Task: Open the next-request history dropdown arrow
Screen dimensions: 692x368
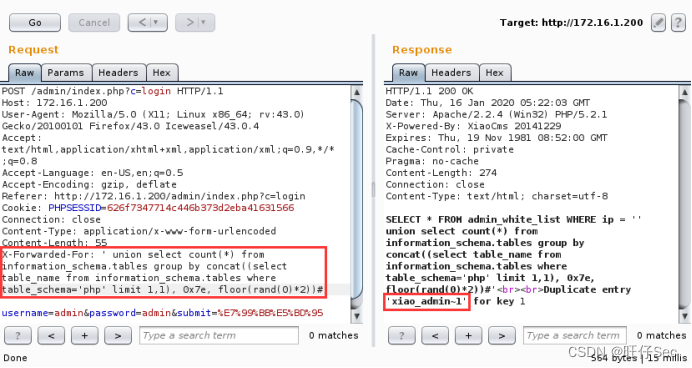Action: click(203, 23)
